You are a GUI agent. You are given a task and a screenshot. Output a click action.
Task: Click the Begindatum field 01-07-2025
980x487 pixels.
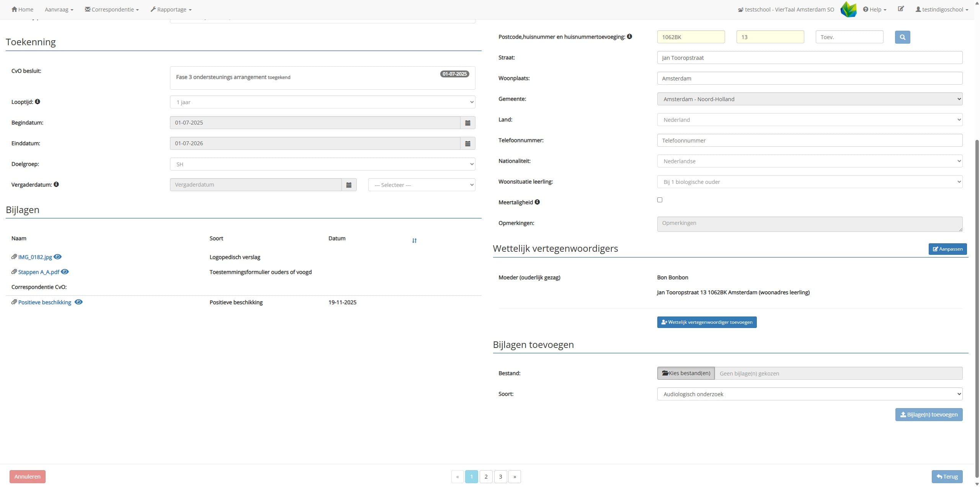tap(315, 123)
